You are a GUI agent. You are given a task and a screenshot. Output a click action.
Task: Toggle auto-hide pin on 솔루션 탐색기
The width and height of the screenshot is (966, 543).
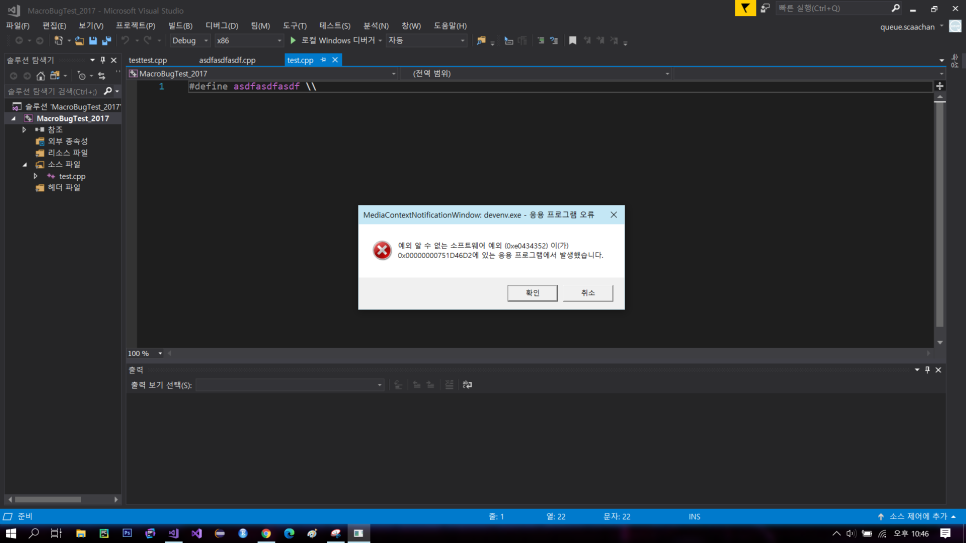tap(103, 60)
